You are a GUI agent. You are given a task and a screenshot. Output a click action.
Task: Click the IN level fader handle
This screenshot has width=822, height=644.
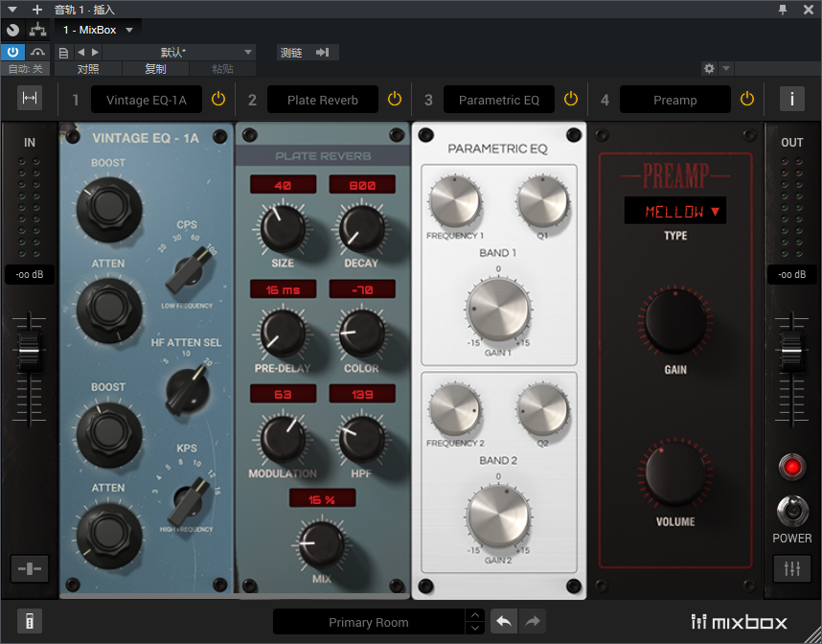[29, 352]
